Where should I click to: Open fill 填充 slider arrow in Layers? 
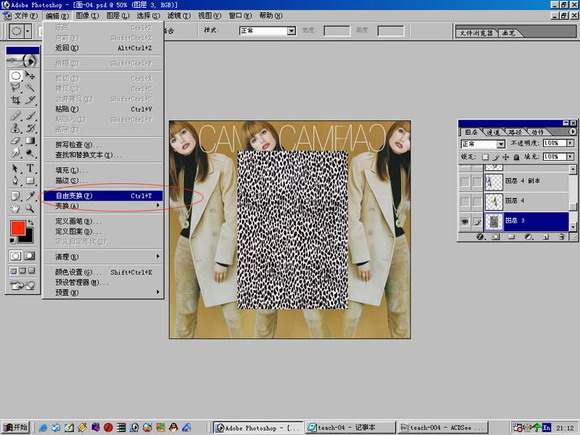570,157
